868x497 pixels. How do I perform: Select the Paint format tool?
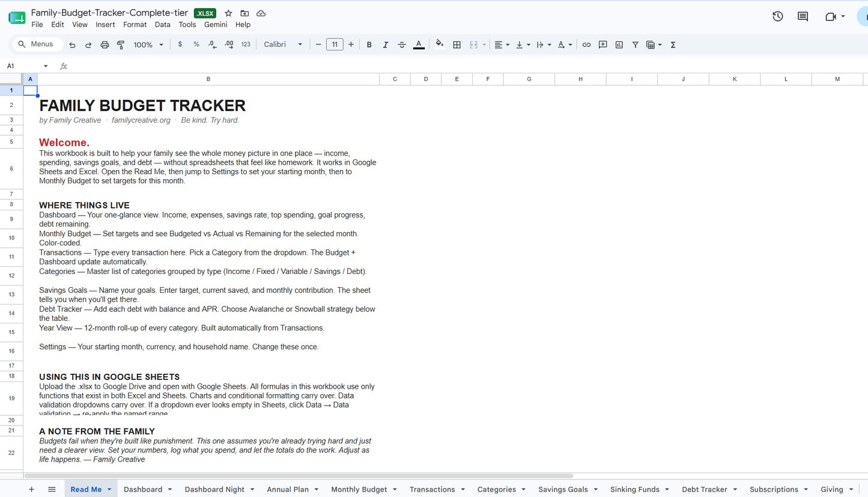[x=121, y=44]
